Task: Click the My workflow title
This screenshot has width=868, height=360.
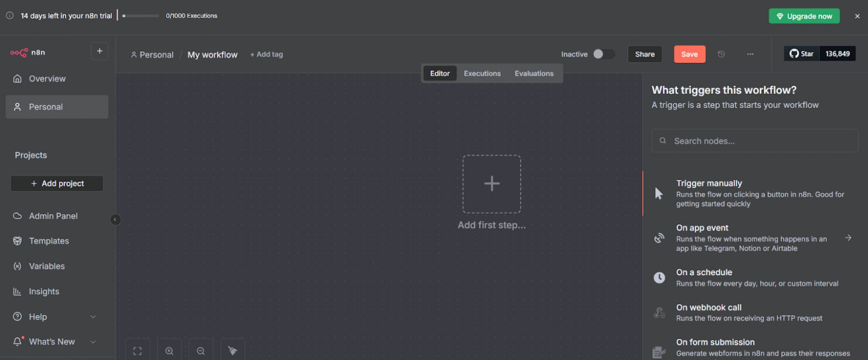Action: pos(213,55)
